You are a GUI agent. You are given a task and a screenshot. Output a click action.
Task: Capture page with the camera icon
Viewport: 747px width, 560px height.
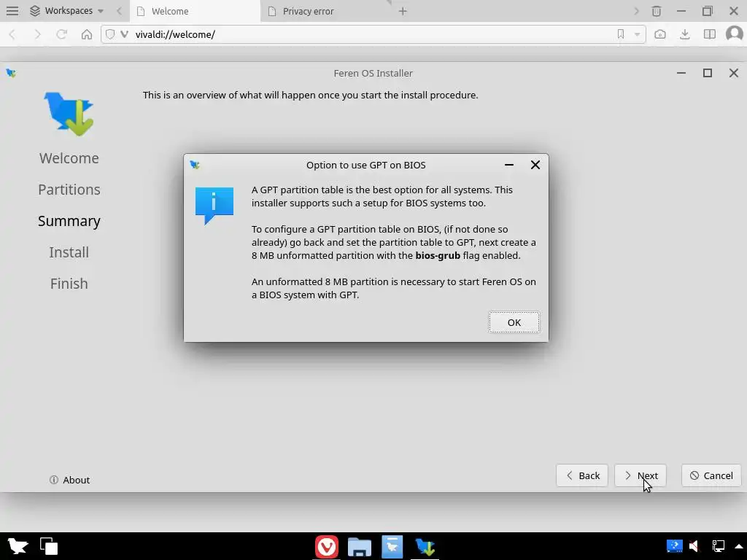(659, 34)
